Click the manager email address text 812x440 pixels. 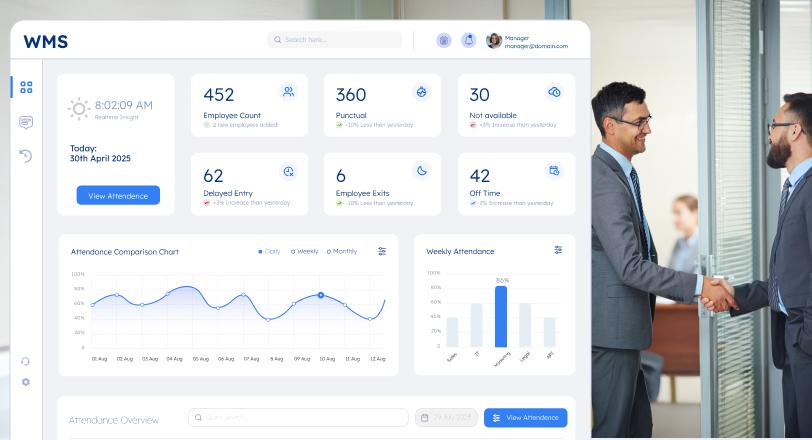(536, 46)
